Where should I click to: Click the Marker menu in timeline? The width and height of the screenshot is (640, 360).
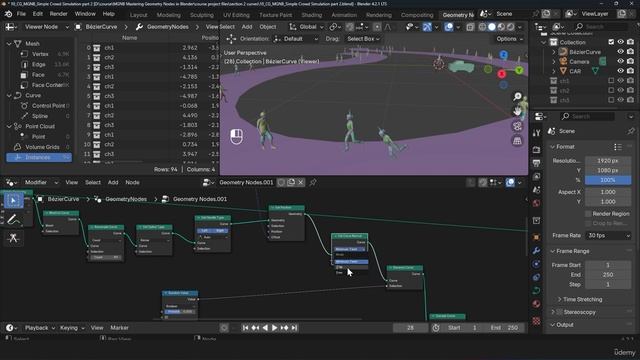point(119,328)
